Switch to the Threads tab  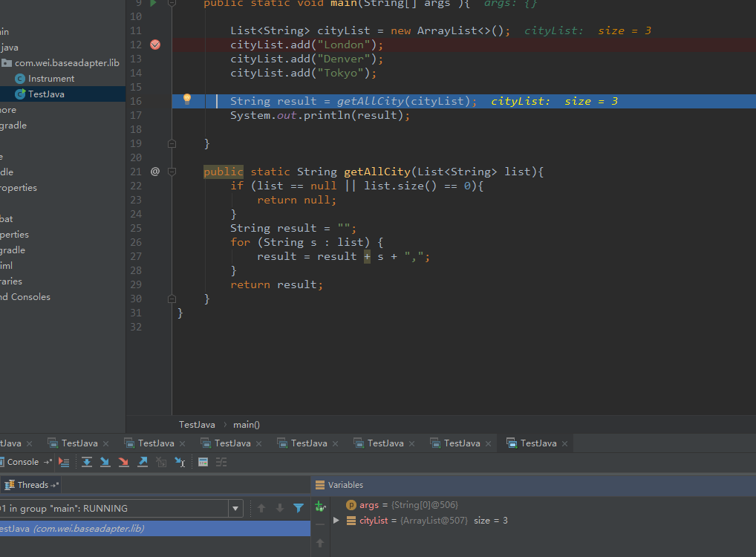(x=31, y=485)
